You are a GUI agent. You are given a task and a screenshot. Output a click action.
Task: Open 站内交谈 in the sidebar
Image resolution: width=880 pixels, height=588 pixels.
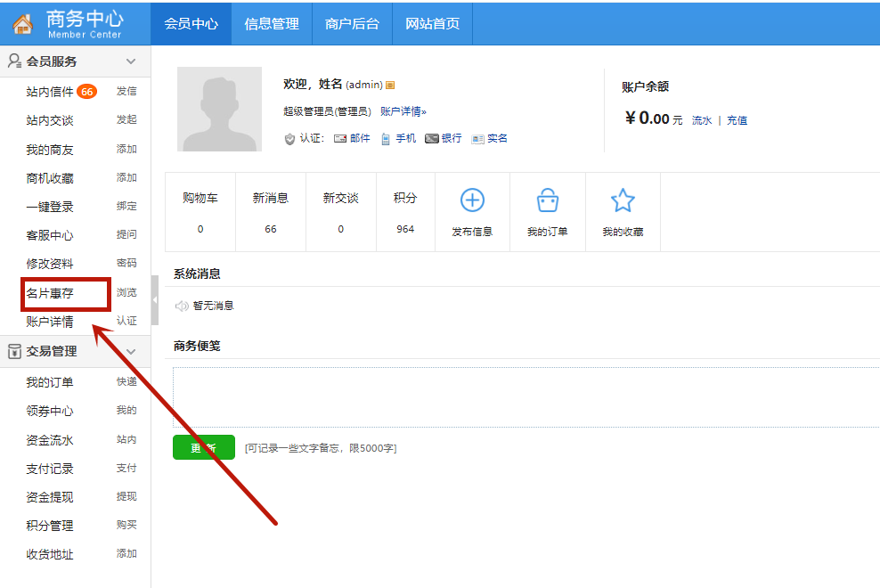[x=50, y=120]
